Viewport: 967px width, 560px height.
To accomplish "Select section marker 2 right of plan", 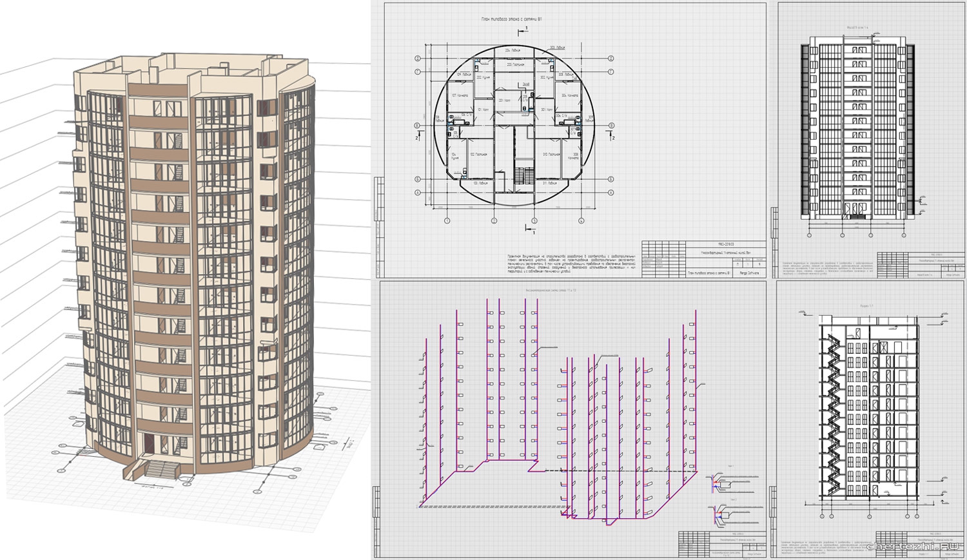I will coord(611,137).
